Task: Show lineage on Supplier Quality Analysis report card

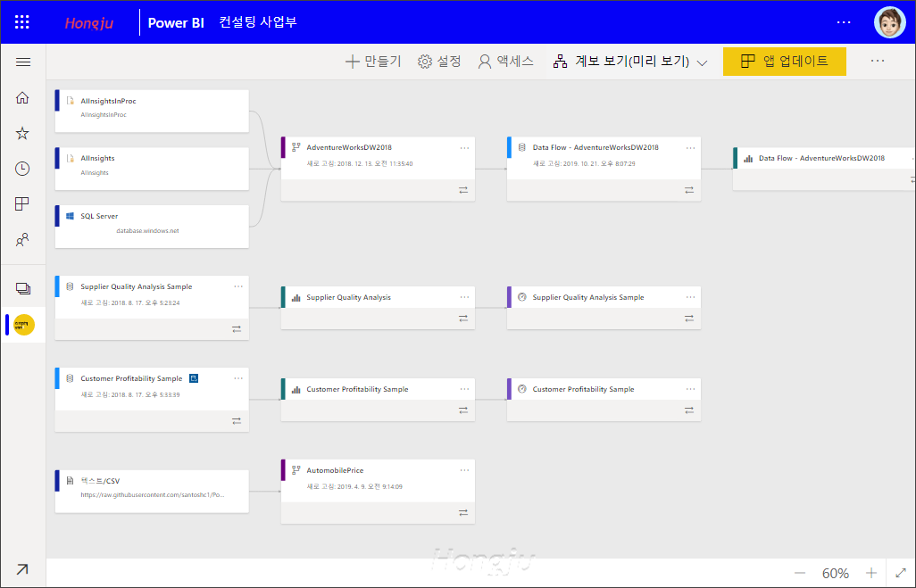Action: click(x=463, y=319)
